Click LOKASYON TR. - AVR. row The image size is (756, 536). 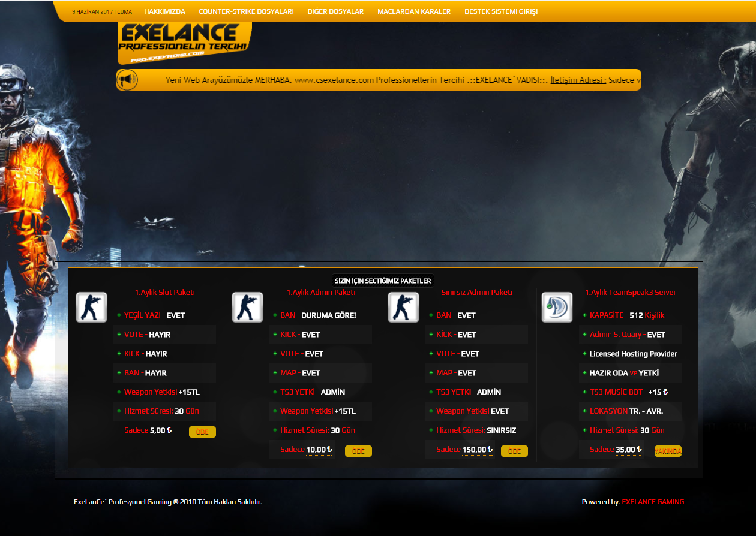coord(630,411)
